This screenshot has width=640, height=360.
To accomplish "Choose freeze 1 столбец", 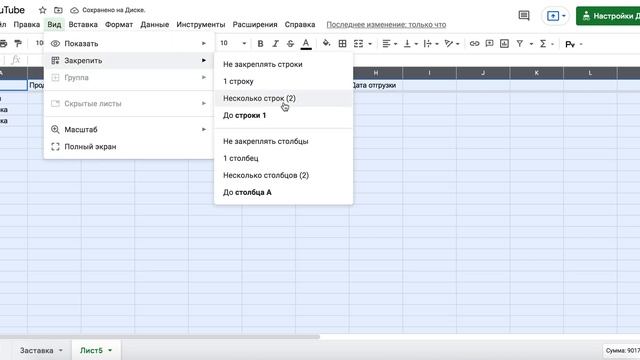I will point(283,158).
